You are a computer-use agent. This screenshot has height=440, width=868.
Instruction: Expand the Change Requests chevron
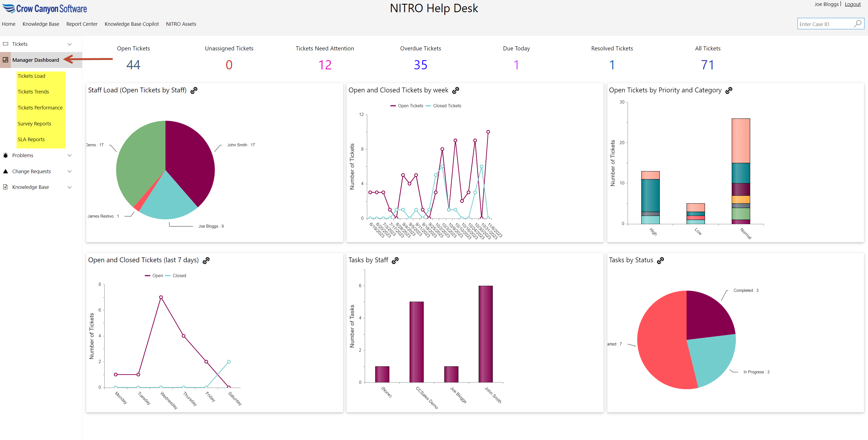70,171
